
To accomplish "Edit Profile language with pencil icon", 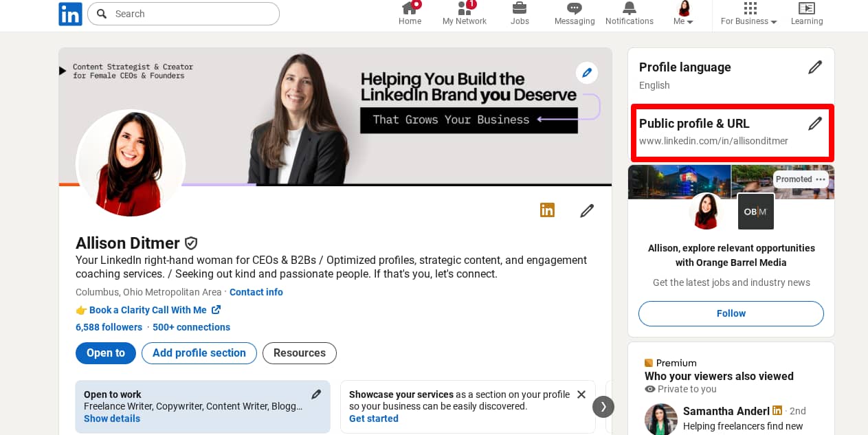I will 815,67.
